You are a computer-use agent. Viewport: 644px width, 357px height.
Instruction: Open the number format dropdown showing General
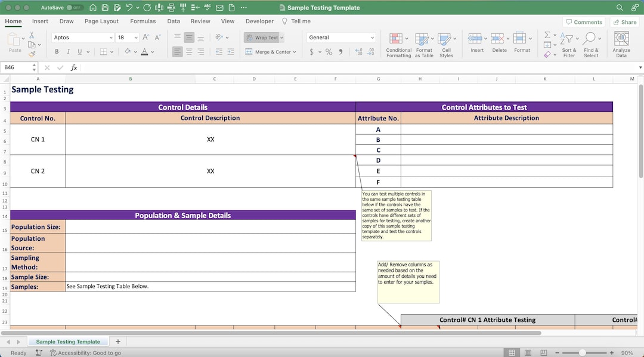click(x=340, y=37)
